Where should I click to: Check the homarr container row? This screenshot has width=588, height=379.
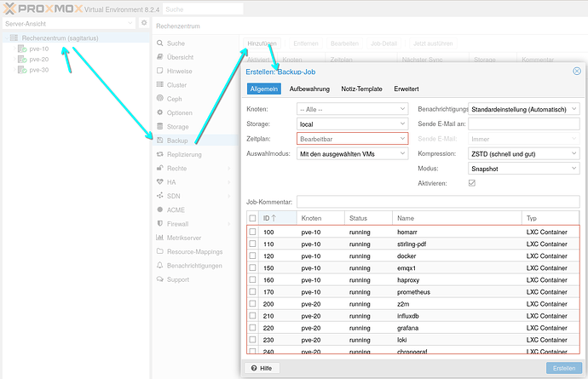(252, 232)
